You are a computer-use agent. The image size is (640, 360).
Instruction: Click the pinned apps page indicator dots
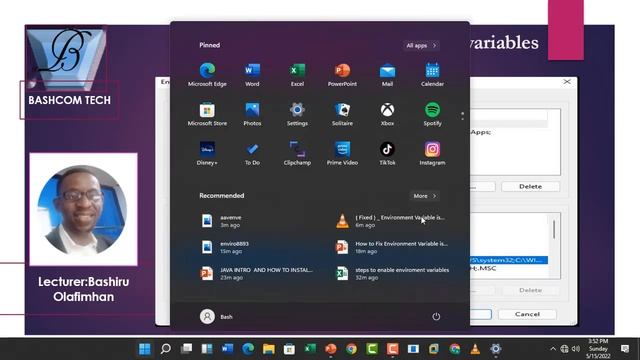point(462,116)
